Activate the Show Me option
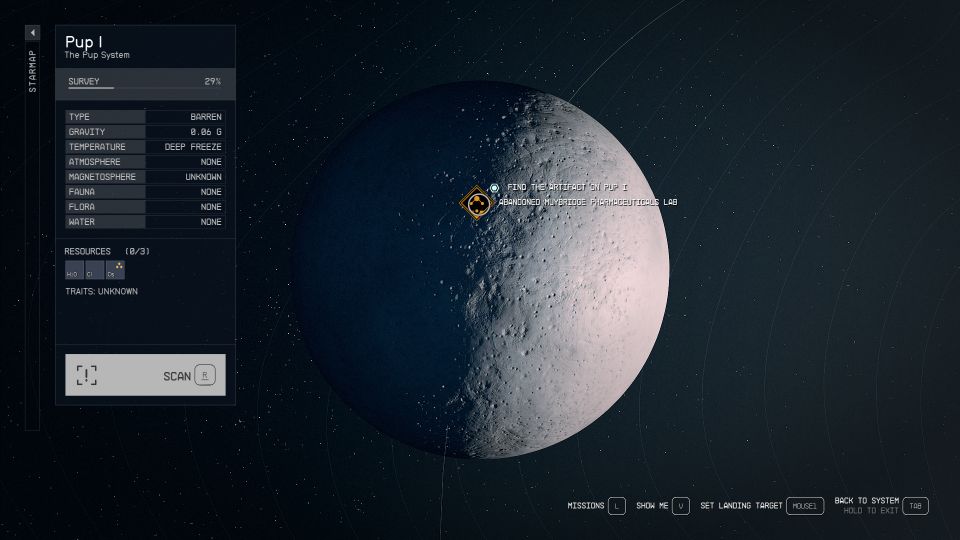 [x=662, y=506]
